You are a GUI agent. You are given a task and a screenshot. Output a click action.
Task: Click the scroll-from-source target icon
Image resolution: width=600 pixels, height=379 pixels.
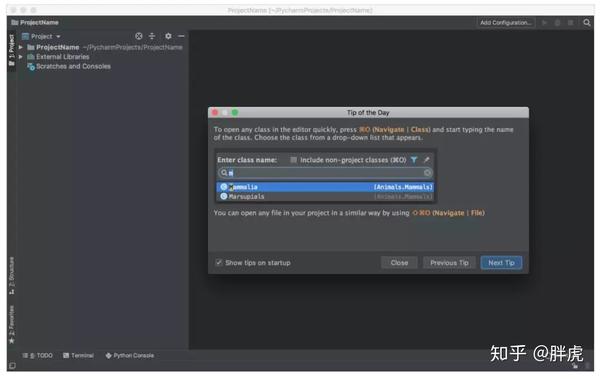click(139, 36)
